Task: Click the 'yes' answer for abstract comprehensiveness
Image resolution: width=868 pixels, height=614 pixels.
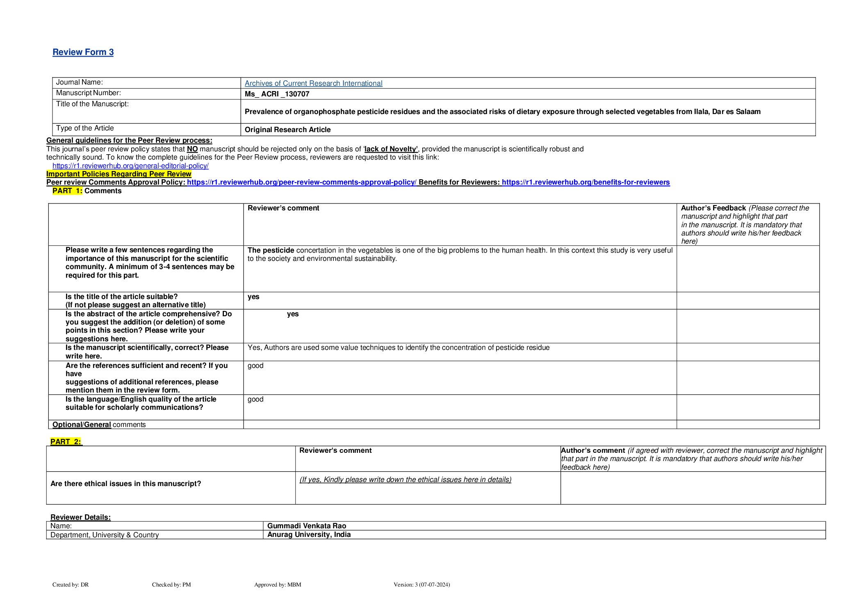Action: pyautogui.click(x=293, y=314)
